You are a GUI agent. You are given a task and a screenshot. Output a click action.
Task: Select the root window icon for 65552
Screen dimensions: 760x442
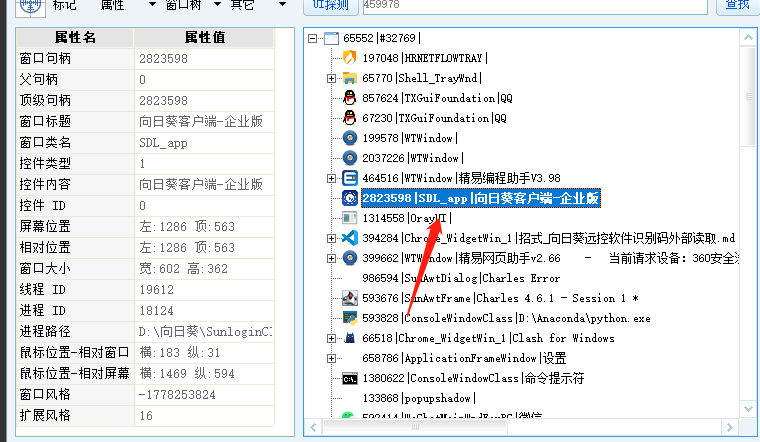pos(332,38)
